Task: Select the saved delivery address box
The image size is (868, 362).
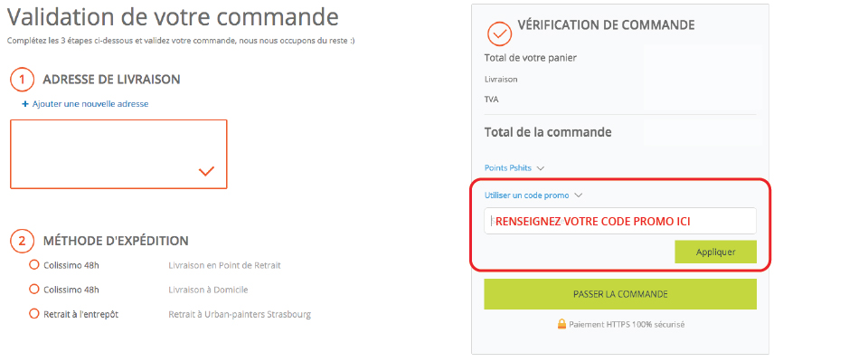Action: coord(118,154)
